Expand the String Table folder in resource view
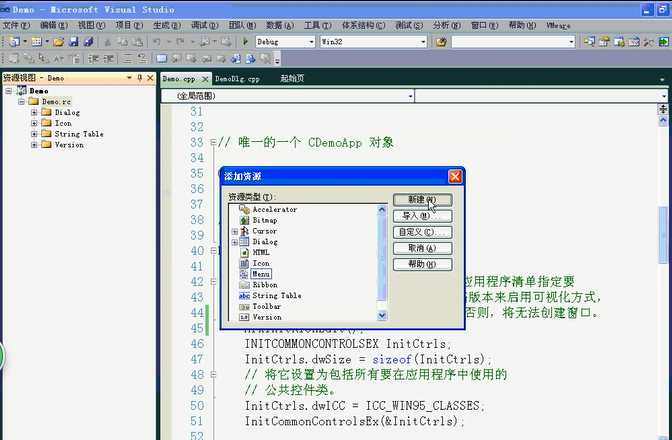Screen dimensions: 672x440 (x=34, y=134)
